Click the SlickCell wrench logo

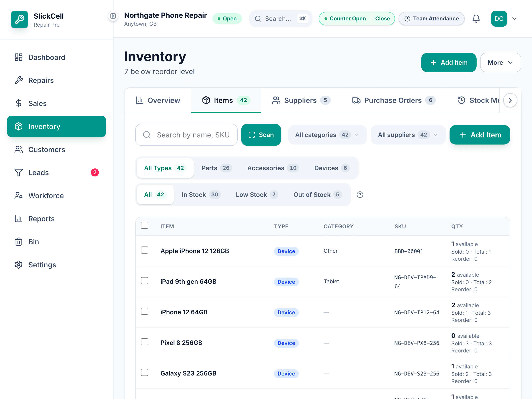tap(20, 20)
